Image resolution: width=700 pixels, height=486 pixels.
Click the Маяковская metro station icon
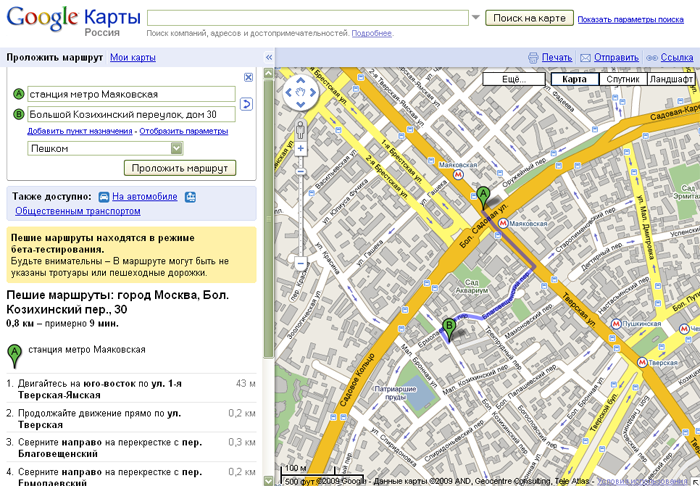click(x=504, y=223)
